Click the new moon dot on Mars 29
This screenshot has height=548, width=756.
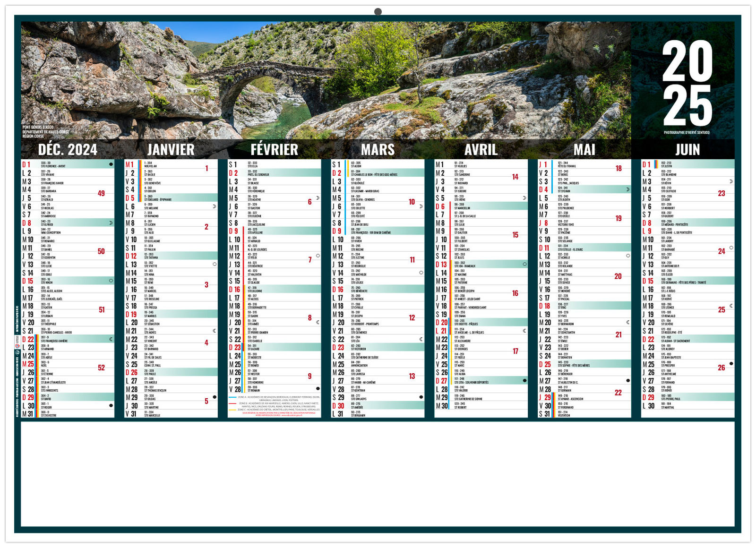421,397
